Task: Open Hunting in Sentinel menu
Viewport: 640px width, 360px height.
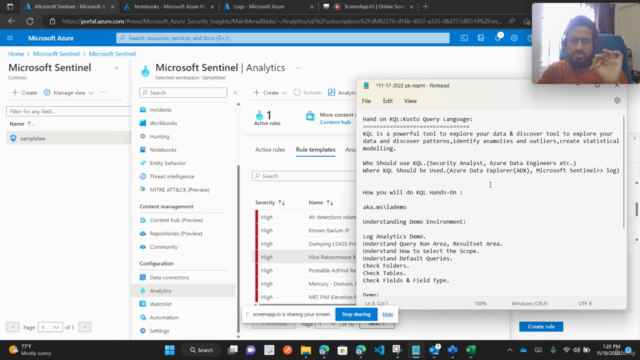Action: pyautogui.click(x=159, y=136)
